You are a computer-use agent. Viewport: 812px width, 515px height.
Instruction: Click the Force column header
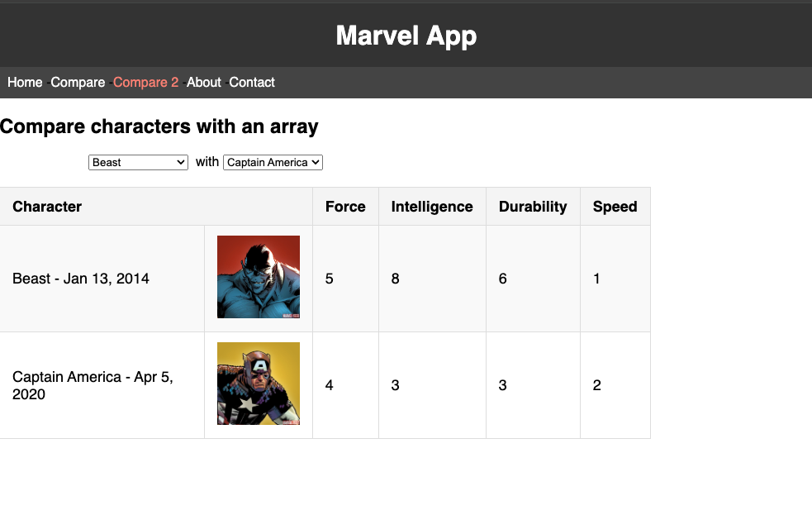[x=345, y=207]
